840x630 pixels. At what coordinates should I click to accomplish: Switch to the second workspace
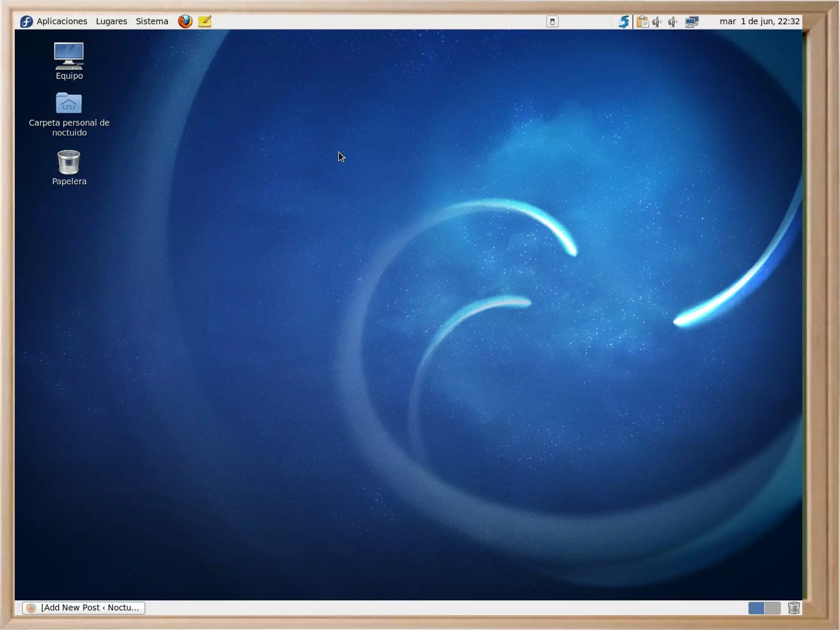(772, 608)
